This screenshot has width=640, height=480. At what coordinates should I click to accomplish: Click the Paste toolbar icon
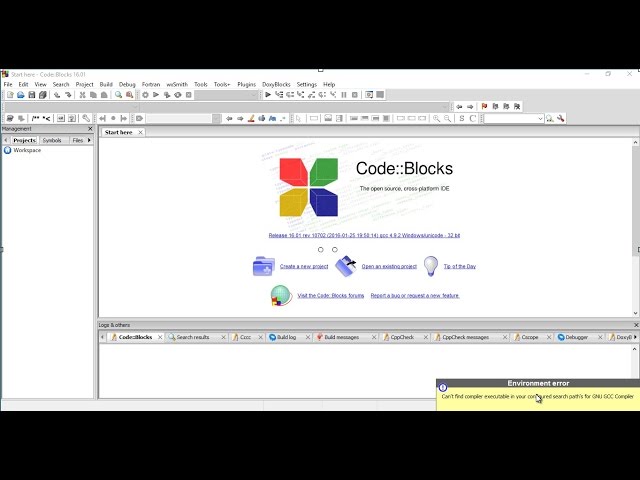[x=104, y=95]
